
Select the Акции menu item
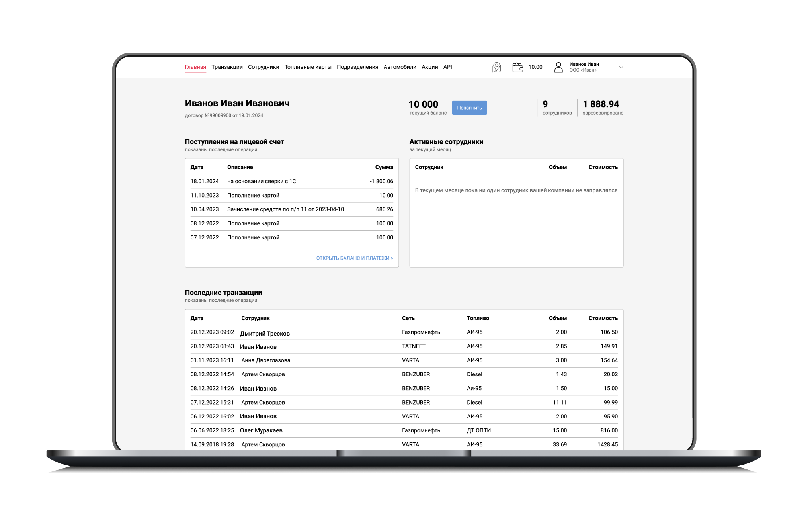tap(429, 67)
